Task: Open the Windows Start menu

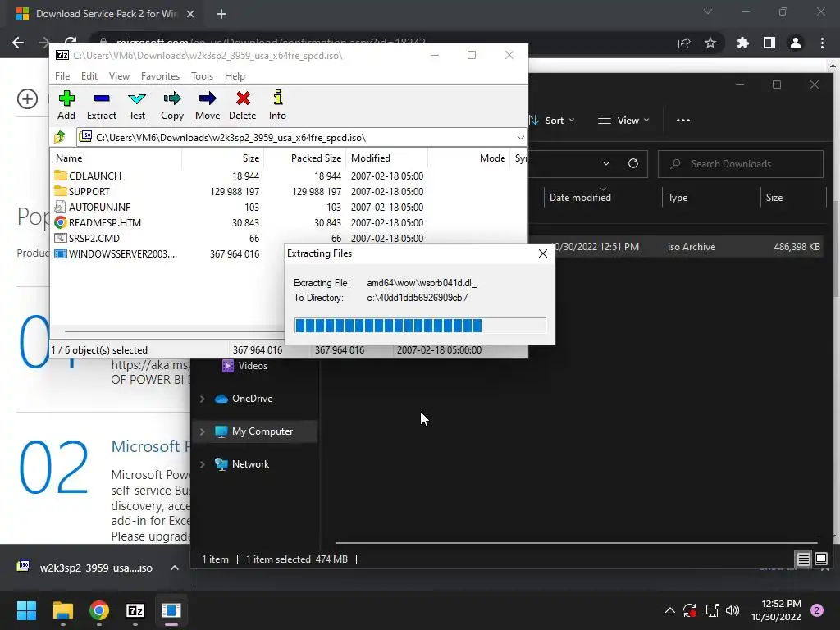Action: tap(26, 610)
